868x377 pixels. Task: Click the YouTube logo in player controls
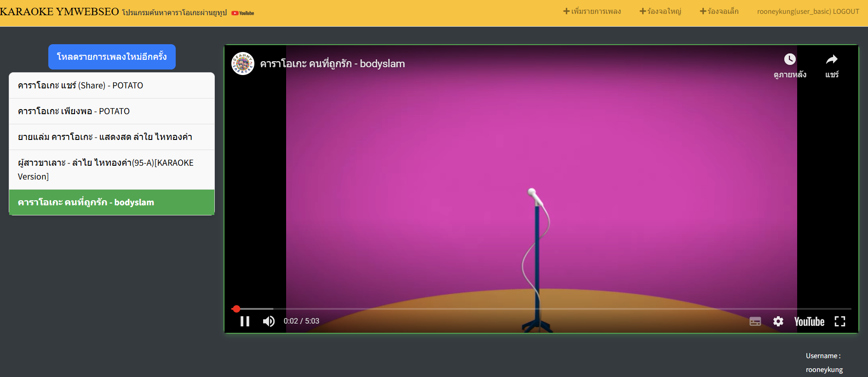[x=809, y=321]
